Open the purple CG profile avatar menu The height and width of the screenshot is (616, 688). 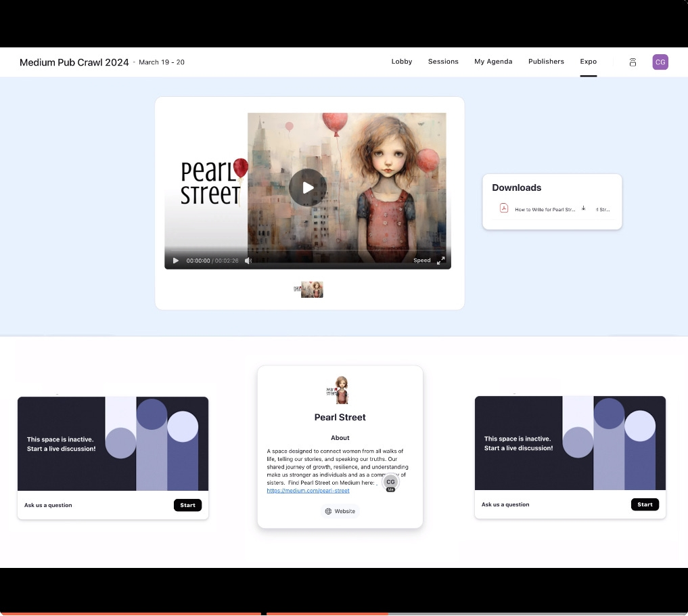tap(660, 62)
